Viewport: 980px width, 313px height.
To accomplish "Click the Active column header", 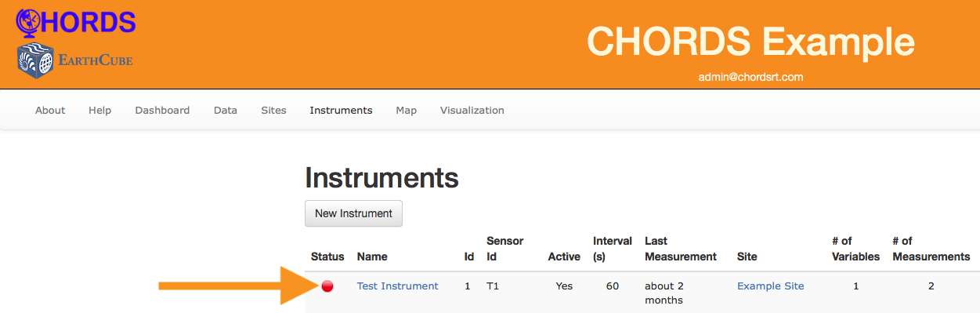I will [x=564, y=257].
